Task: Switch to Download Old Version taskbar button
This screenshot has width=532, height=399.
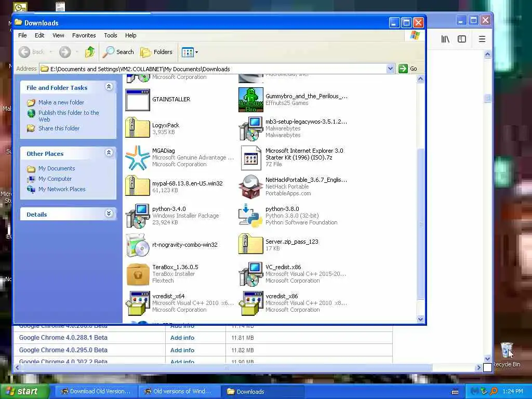Action: [x=96, y=391]
